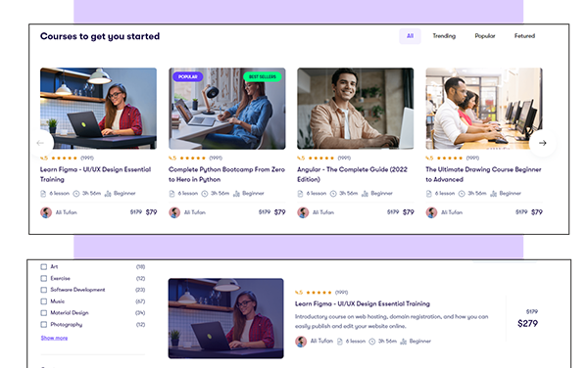Screen dimensions: 588x368
Task: Check the Software Development checkbox
Action: coord(44,290)
